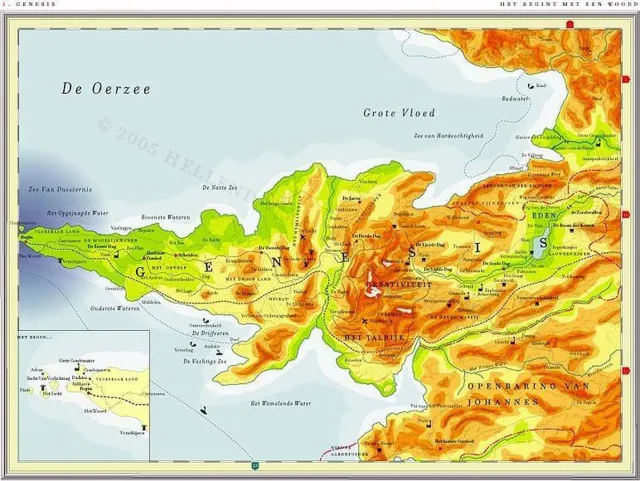This screenshot has width=640, height=481.
Task: Click the De Vierde Dag label
Action: click(x=430, y=245)
